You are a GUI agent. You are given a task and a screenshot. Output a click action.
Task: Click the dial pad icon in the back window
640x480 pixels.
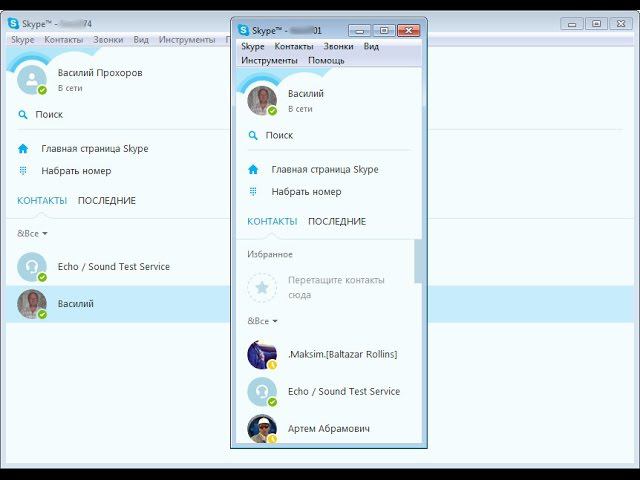coord(23,171)
